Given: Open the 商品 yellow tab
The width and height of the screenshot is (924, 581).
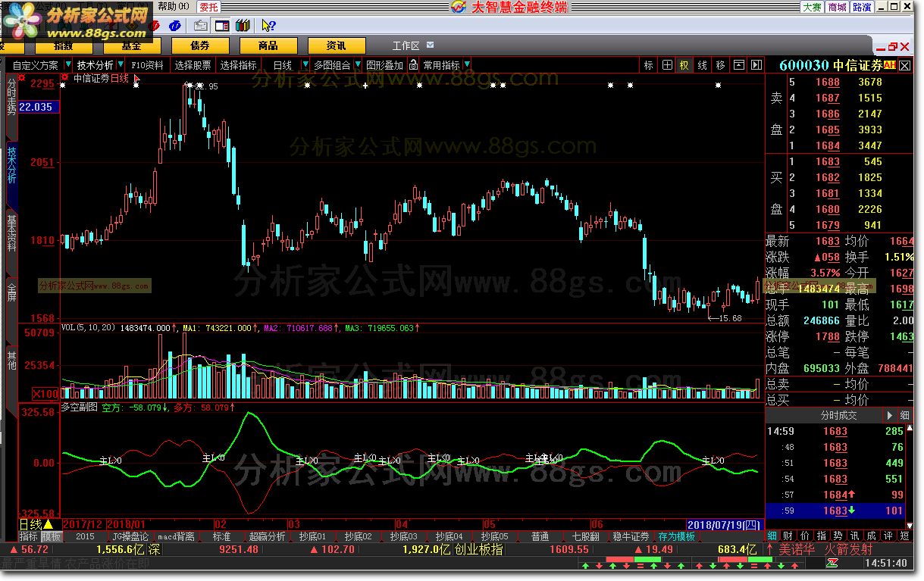Looking at the screenshot, I should (268, 45).
